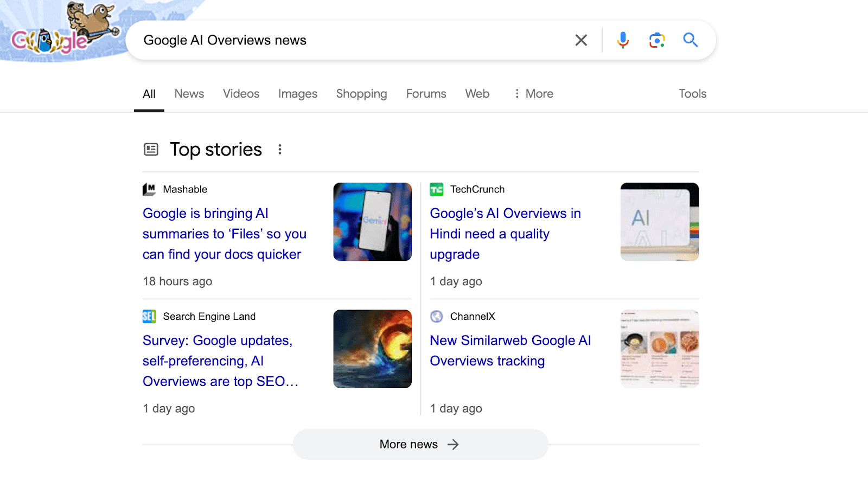Start voice search with microphone icon
Viewport: 868px width, 482px height.
[623, 40]
